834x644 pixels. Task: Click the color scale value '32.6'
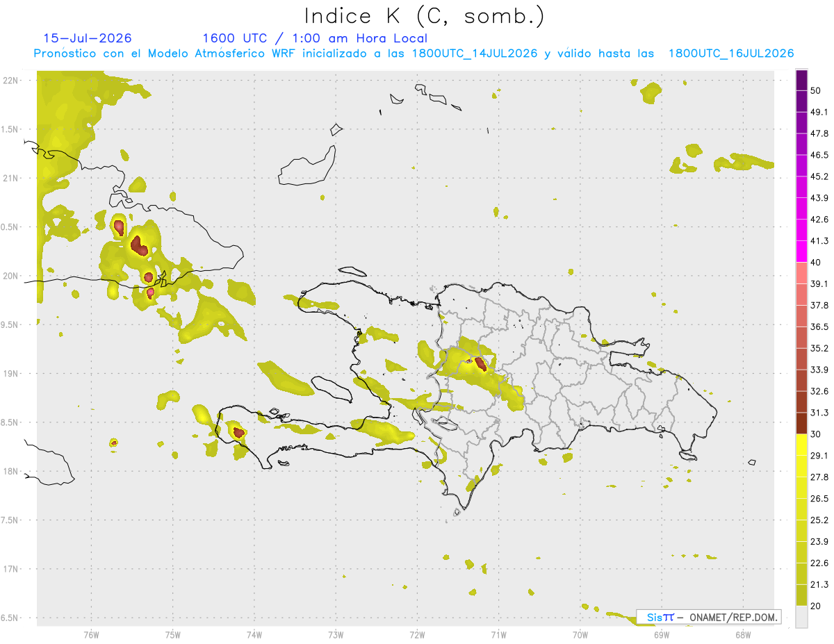point(819,391)
